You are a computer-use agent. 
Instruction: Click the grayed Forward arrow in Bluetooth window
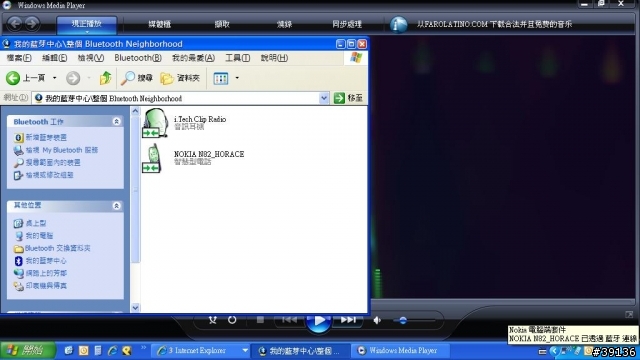coord(73,78)
